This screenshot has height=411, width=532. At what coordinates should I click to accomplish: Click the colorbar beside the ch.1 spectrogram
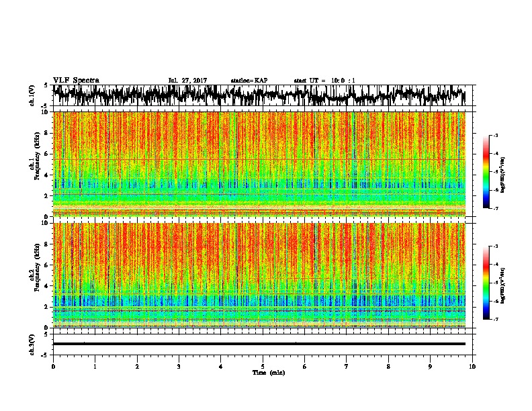(486, 172)
